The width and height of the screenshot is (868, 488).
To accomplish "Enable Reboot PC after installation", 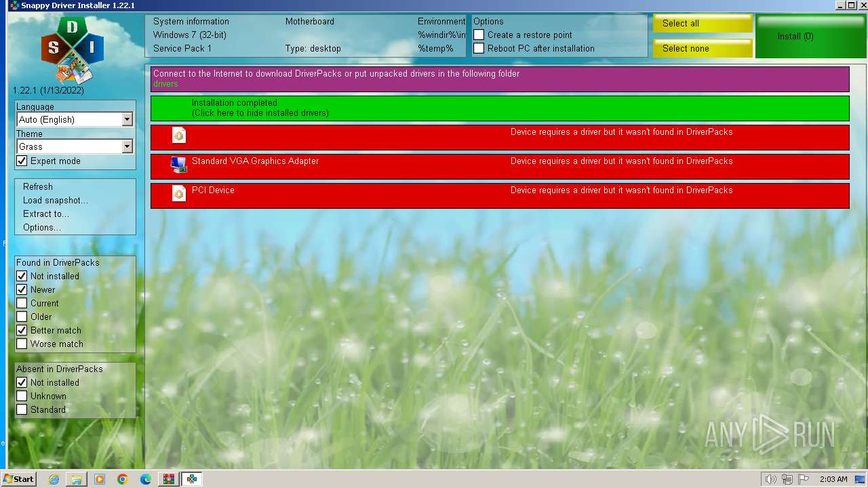I will tap(479, 48).
